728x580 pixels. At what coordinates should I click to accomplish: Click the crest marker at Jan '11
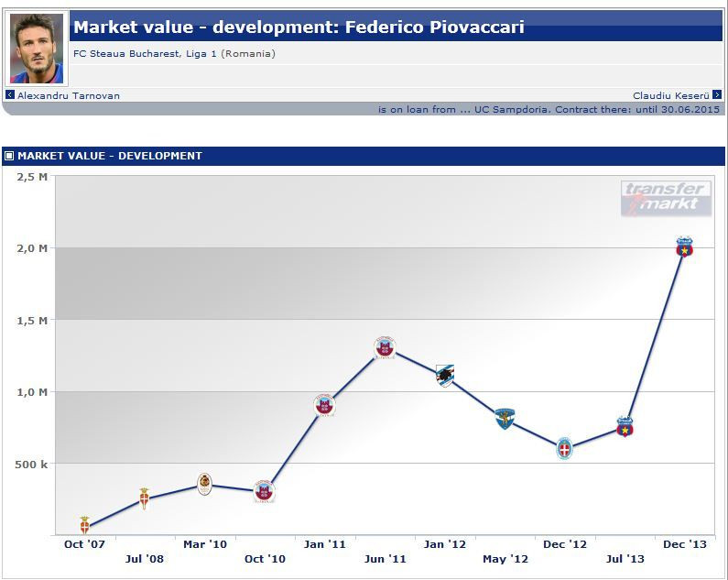point(325,405)
